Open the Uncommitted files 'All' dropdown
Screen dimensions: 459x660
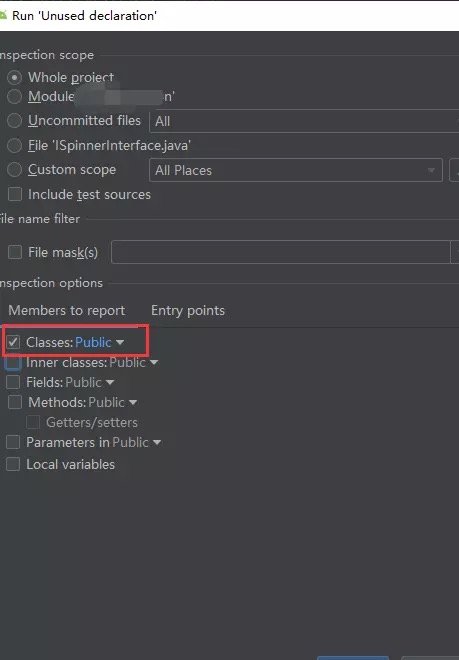304,121
